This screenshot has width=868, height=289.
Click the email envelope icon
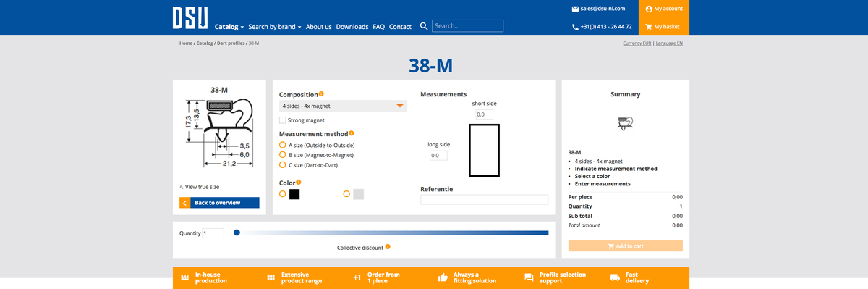coord(575,9)
